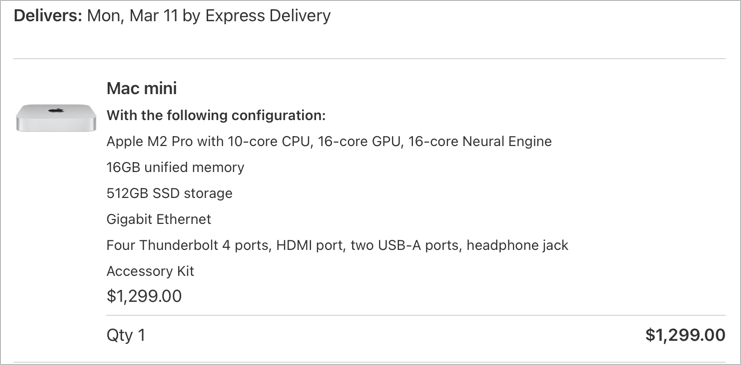Click the bold $1,299.00 line total

[685, 335]
